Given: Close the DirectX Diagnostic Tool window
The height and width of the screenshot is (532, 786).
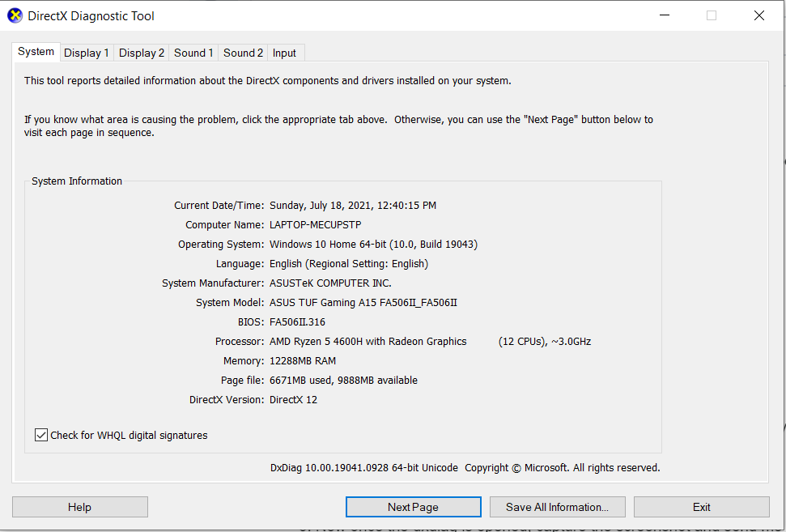Looking at the screenshot, I should [758, 15].
